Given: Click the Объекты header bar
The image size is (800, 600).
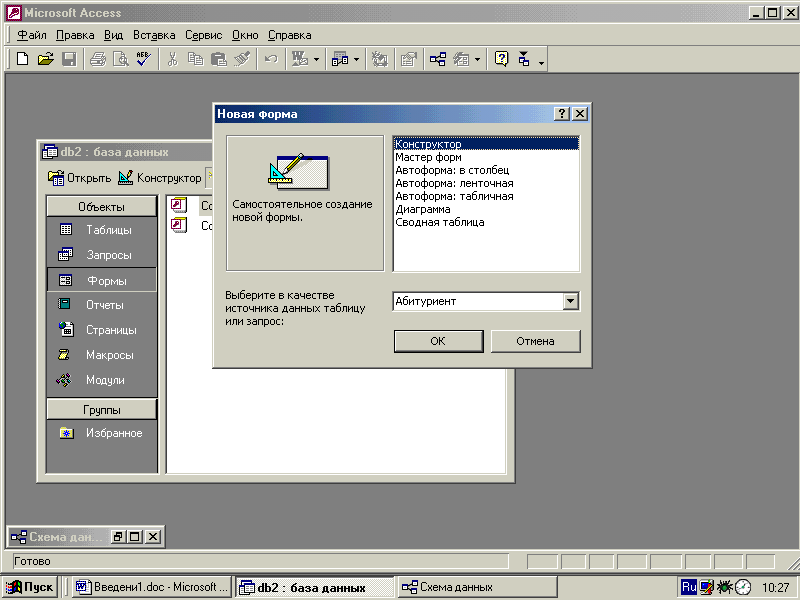Looking at the screenshot, I should pyautogui.click(x=102, y=207).
